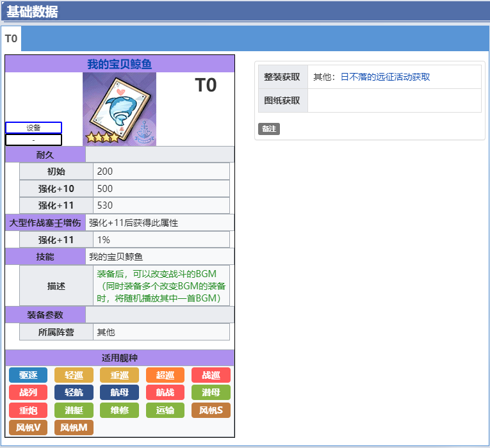This screenshot has height=448, width=490.
Task: Click the value 530 cell
Action: [x=161, y=205]
